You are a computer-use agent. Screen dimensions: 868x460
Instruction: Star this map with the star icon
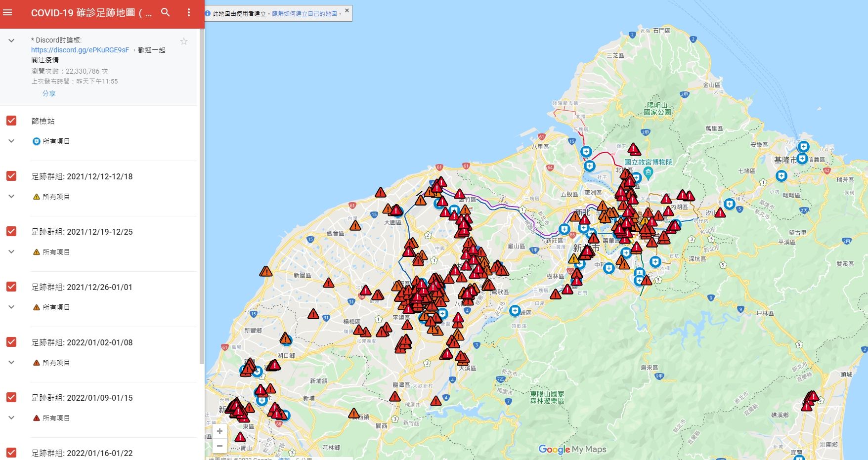[x=184, y=41]
